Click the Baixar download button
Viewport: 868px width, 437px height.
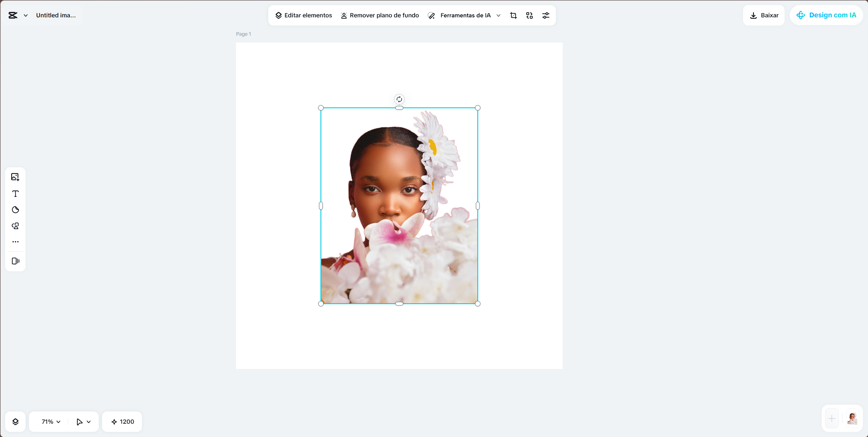763,15
